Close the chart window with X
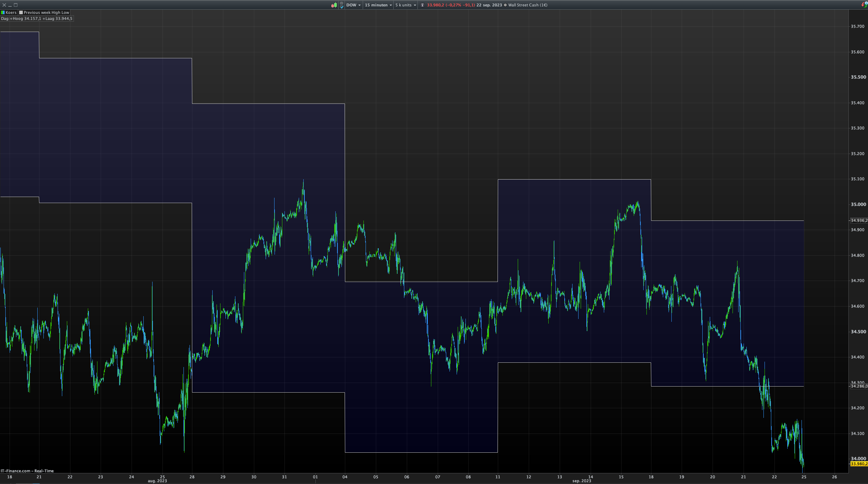The width and height of the screenshot is (868, 484). (4, 5)
